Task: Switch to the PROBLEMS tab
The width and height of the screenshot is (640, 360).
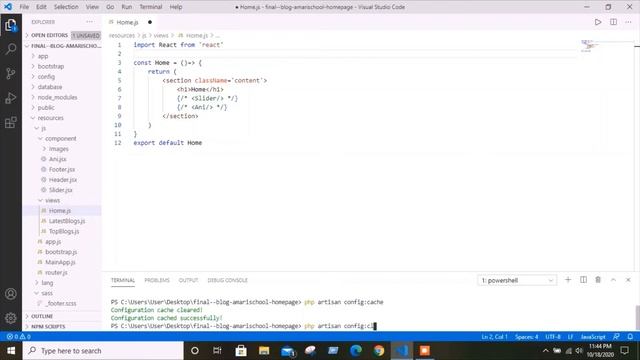Action: tap(157, 280)
